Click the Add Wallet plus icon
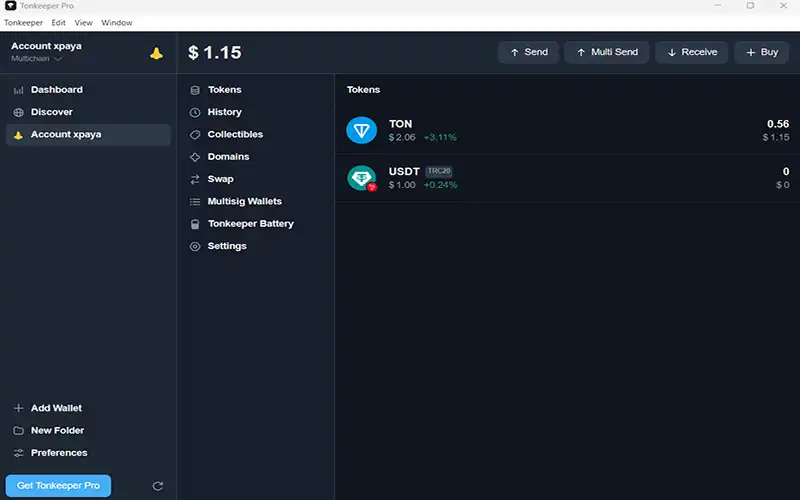Viewport: 800px width, 500px height. tap(18, 408)
